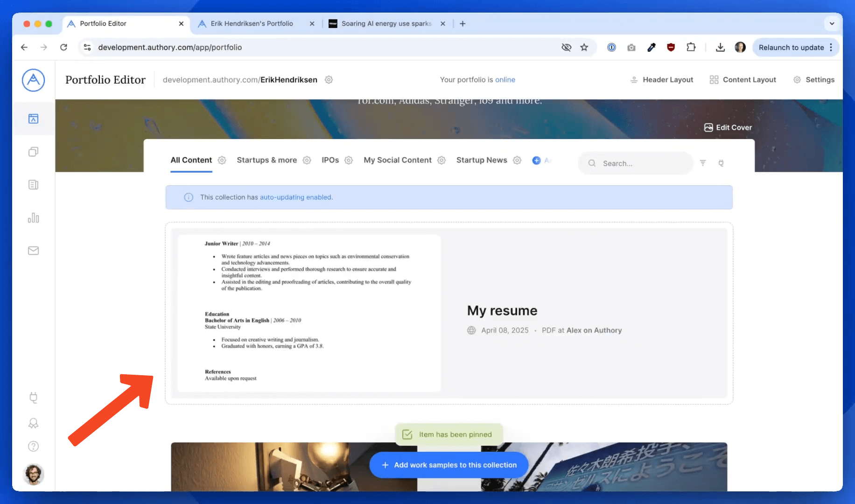Open the Portfolio section in the sidebar
The height and width of the screenshot is (504, 855).
pyautogui.click(x=33, y=119)
